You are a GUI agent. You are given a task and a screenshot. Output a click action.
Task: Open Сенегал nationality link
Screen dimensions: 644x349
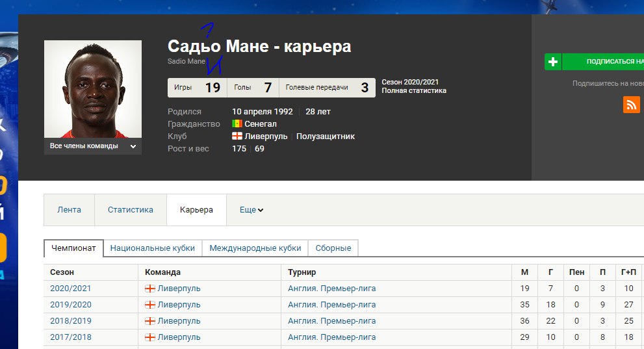(261, 123)
